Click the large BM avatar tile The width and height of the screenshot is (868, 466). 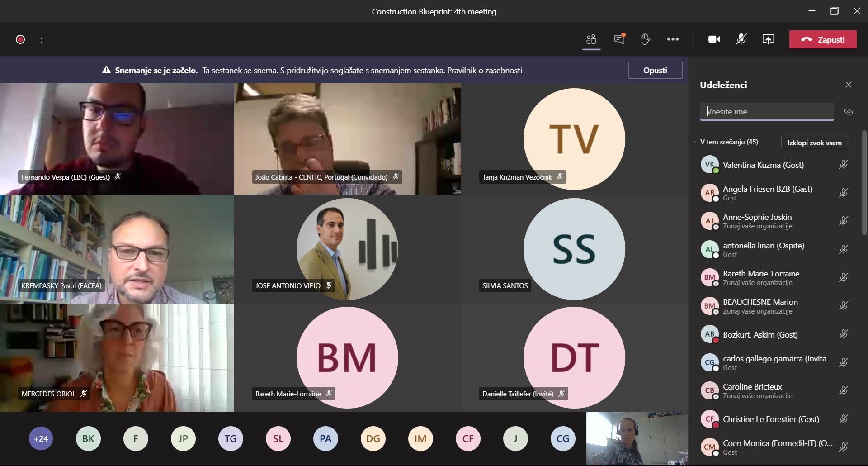pos(347,357)
